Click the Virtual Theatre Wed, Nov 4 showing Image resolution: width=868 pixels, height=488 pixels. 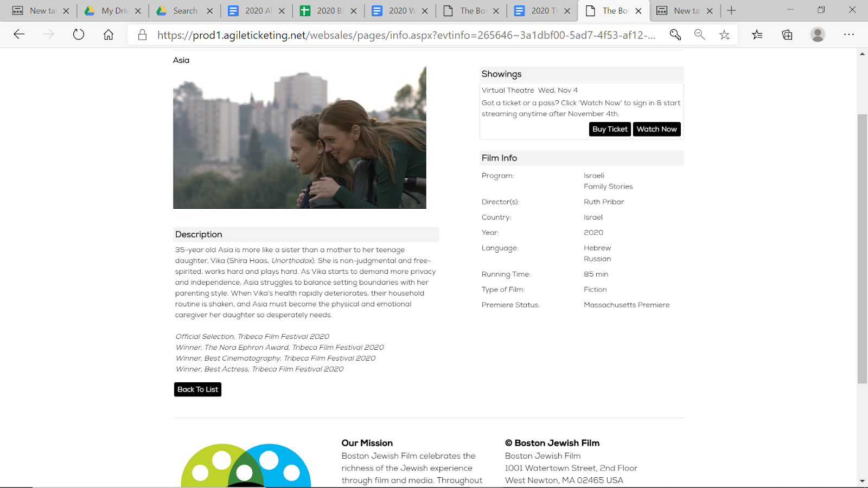click(529, 91)
